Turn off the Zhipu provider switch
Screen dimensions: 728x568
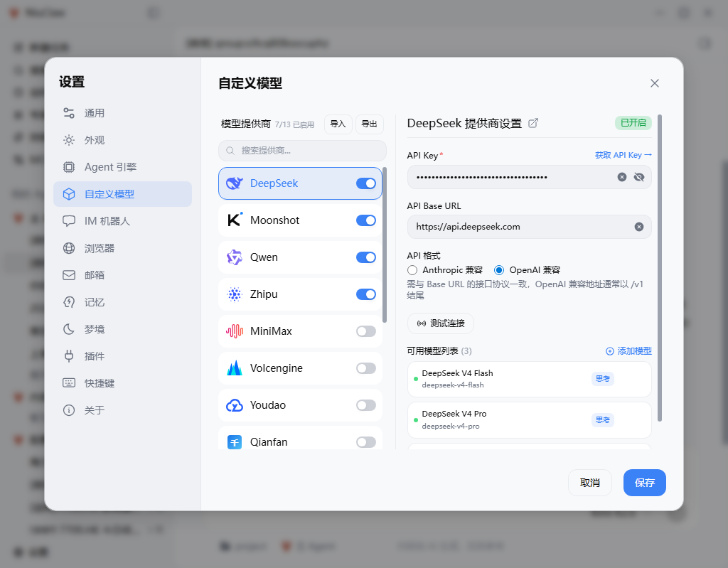pyautogui.click(x=366, y=294)
